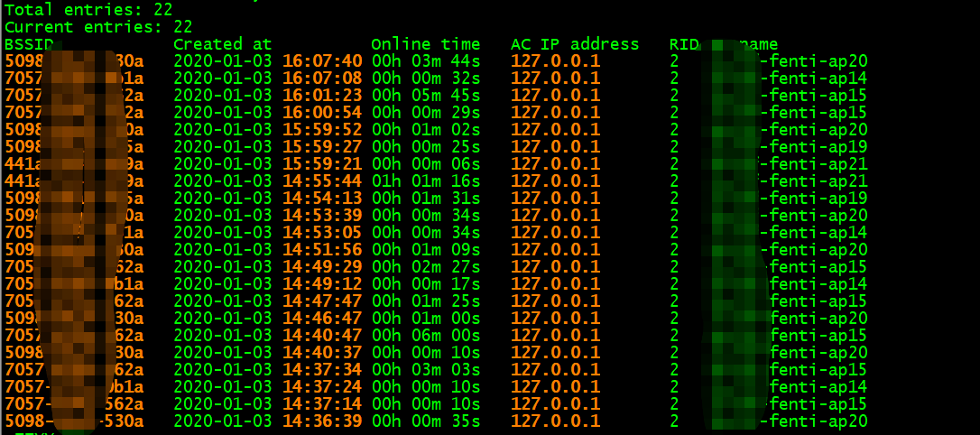The width and height of the screenshot is (980, 435).
Task: Click the timestamp 16:07:08
Action: 322,79
